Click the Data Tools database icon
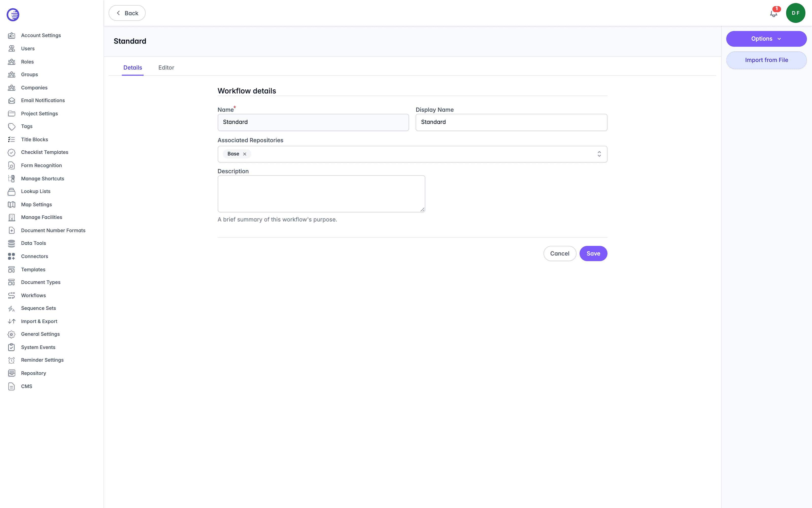 pos(11,243)
